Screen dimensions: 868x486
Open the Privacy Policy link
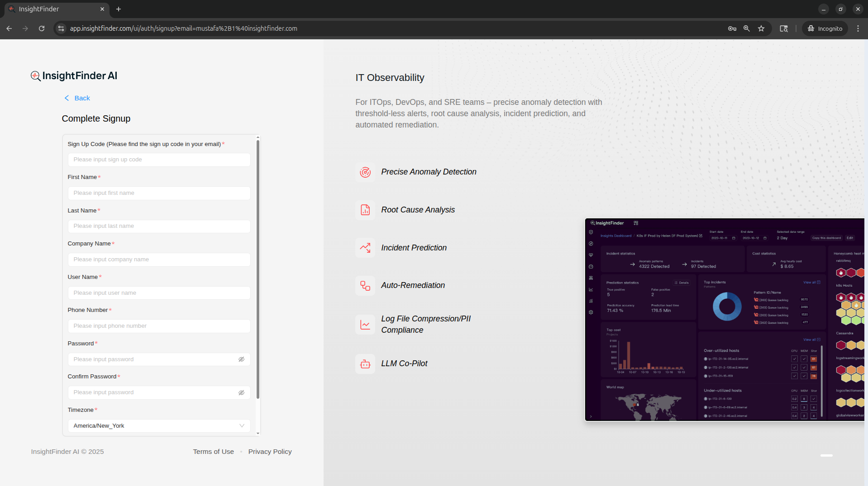[x=270, y=452]
